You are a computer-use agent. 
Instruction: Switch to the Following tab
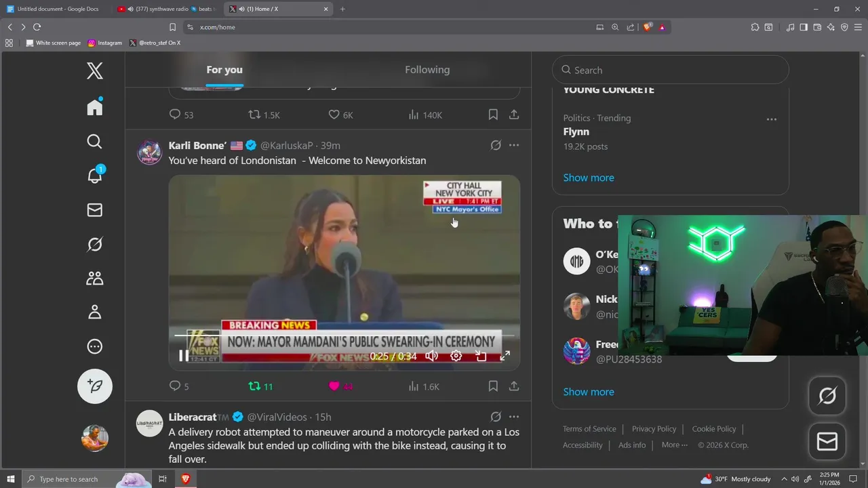coord(427,70)
